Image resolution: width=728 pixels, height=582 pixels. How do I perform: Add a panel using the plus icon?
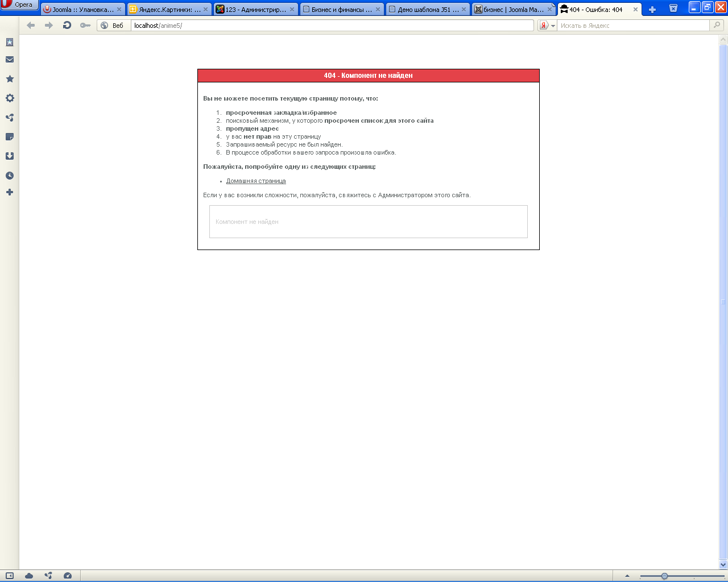pyautogui.click(x=9, y=192)
